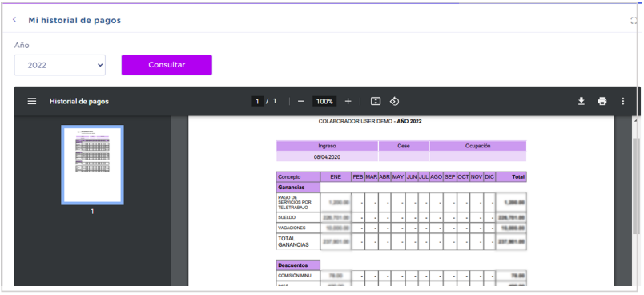Click the FEB column header

tap(358, 176)
